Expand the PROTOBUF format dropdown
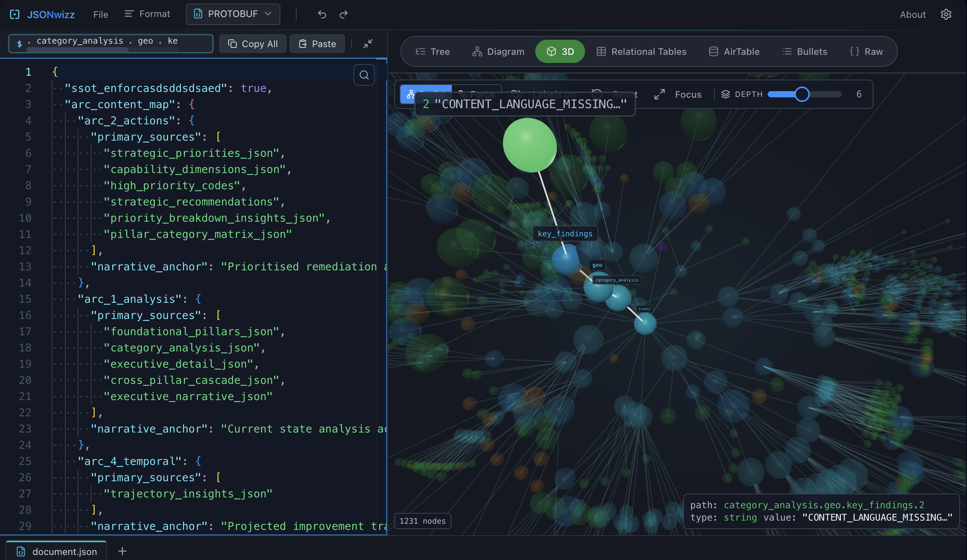Image resolution: width=967 pixels, height=560 pixels. pyautogui.click(x=233, y=14)
